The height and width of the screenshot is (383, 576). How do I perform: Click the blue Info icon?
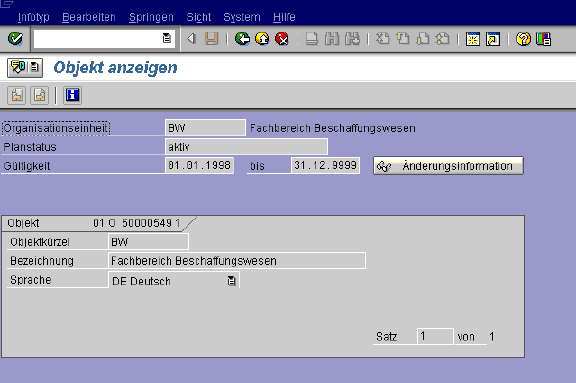[x=72, y=95]
